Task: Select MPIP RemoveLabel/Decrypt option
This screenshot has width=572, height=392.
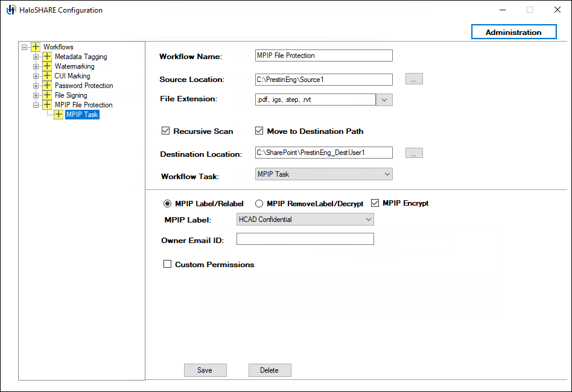Action: (259, 203)
